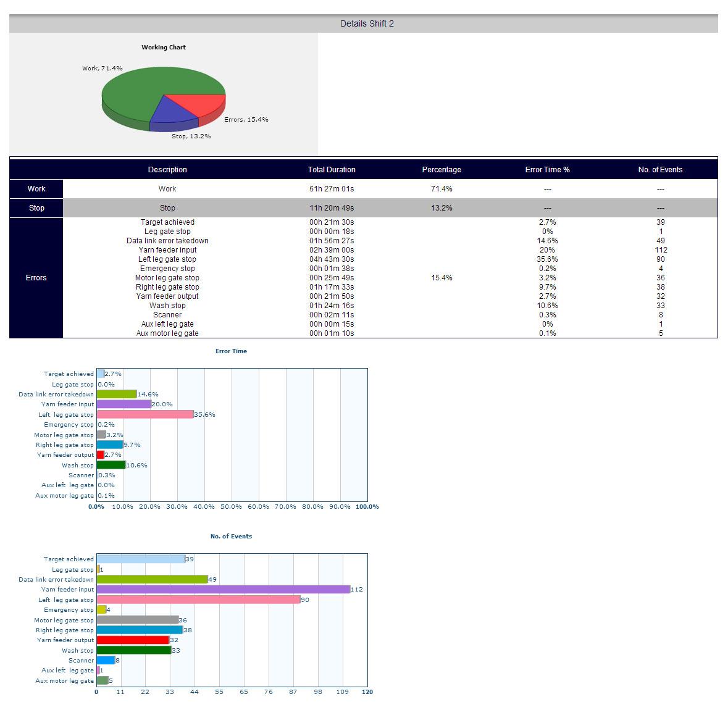Image resolution: width=728 pixels, height=715 pixels.
Task: Select the 'Errors, 15.4%' pie label
Action: coord(246,120)
